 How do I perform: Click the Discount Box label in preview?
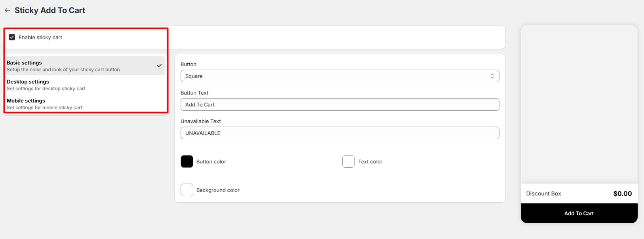point(543,193)
